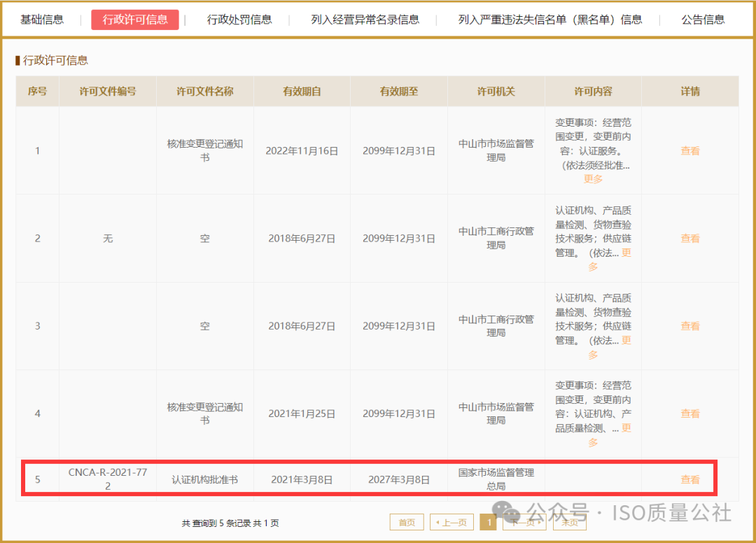This screenshot has height=543, width=756.
Task: Click 无 license number in row 2
Action: (108, 239)
